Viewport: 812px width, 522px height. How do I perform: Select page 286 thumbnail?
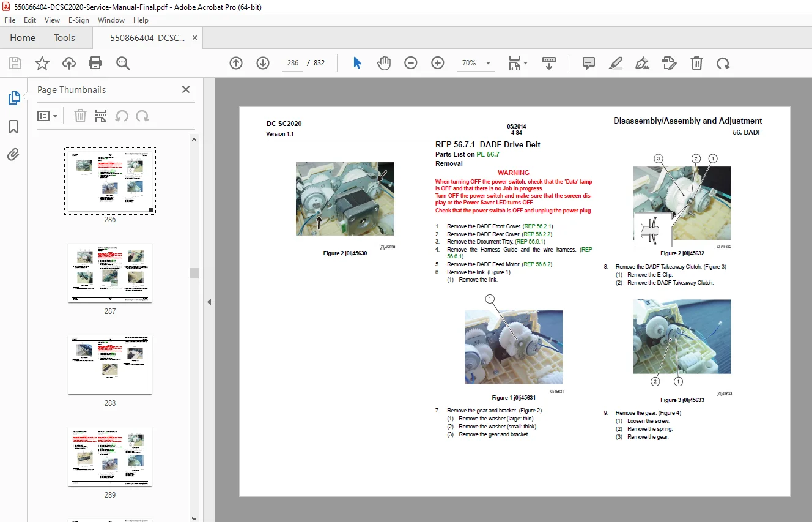(110, 181)
